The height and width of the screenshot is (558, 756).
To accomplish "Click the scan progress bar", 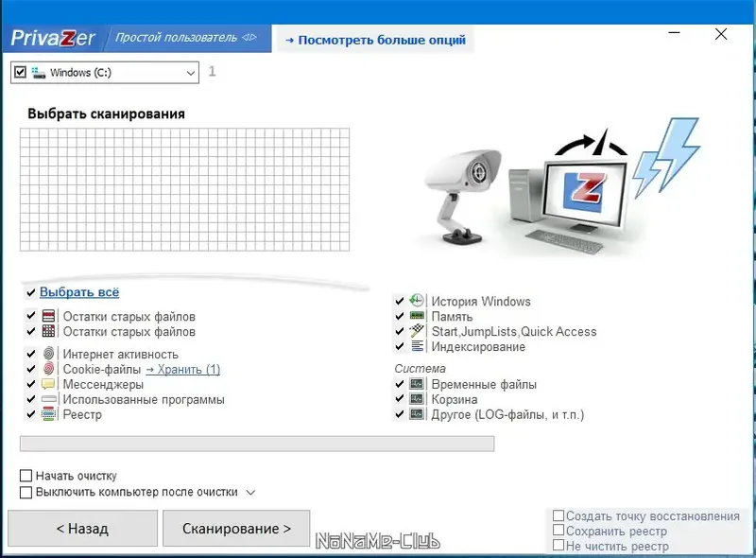I will (x=257, y=444).
